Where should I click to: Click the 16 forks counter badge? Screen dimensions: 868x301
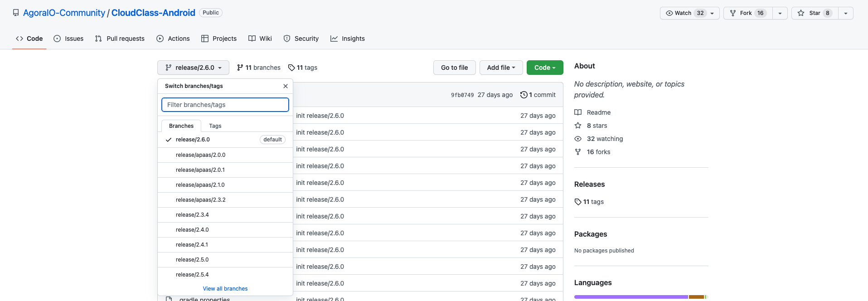click(x=761, y=13)
